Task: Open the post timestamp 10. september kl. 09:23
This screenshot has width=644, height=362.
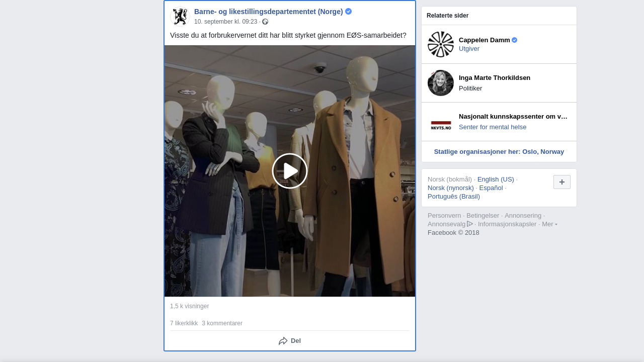Action: pyautogui.click(x=225, y=22)
